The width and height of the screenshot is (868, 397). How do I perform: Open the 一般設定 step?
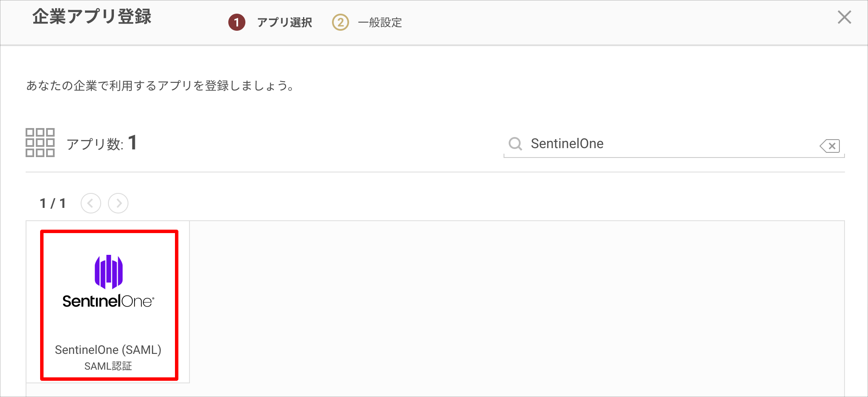[380, 23]
